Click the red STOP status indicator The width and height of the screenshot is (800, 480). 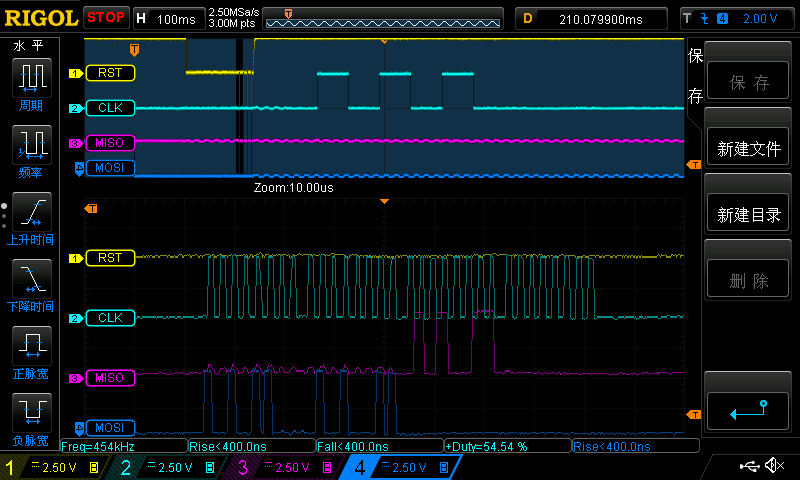(x=106, y=17)
